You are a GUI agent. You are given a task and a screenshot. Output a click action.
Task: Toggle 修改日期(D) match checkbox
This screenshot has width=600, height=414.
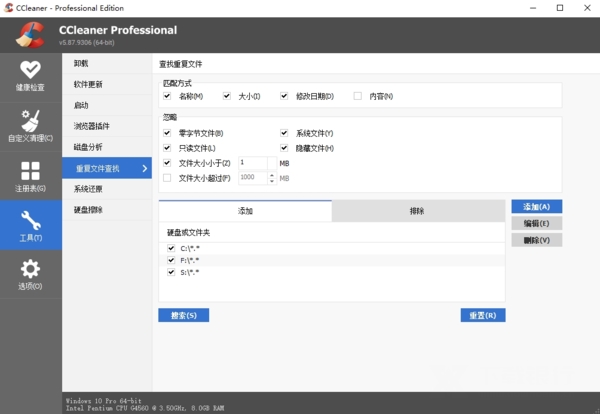[x=284, y=96]
